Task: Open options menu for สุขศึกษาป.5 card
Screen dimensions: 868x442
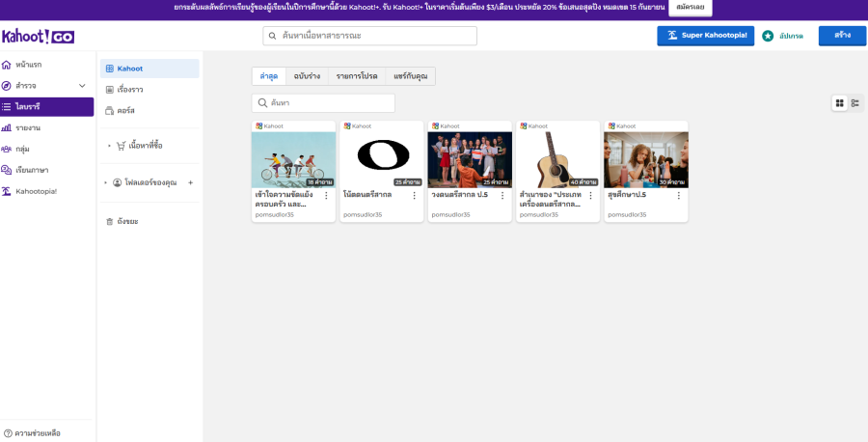Action: 679,196
